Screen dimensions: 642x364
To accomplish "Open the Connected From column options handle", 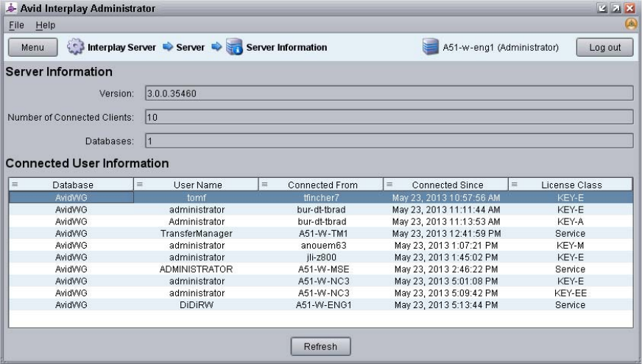I will (x=265, y=185).
